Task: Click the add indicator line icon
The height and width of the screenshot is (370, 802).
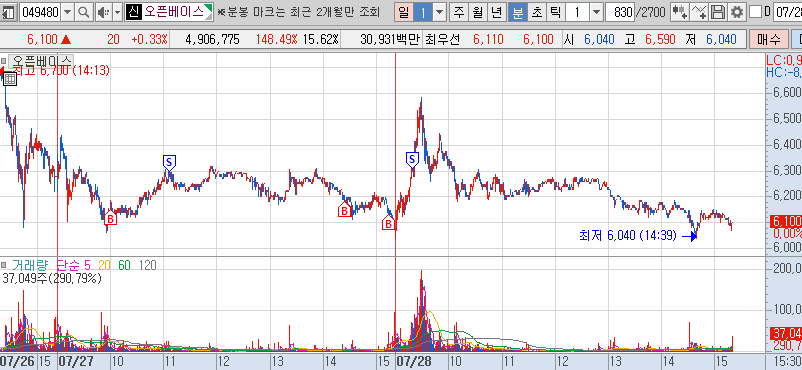Action: [699, 12]
